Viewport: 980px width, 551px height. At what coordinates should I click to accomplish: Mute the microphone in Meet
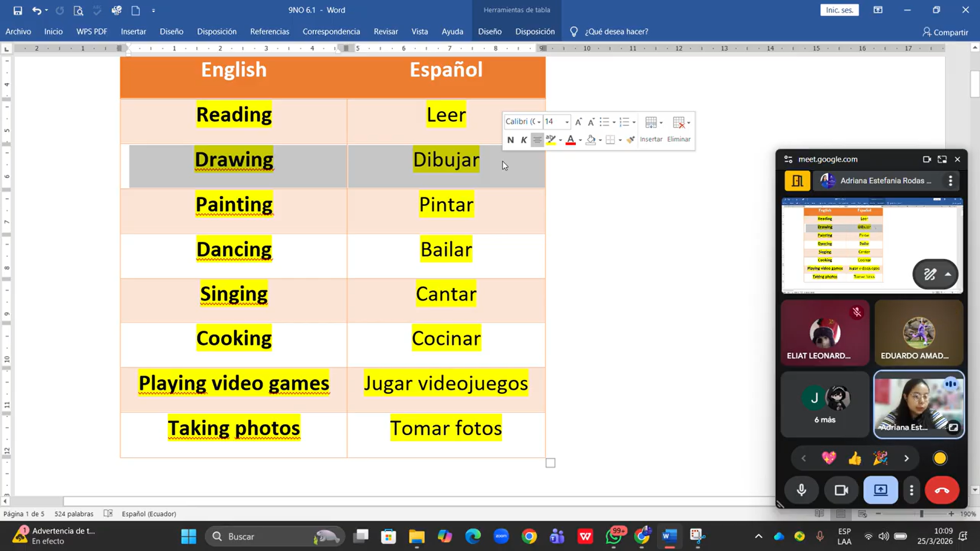coord(801,490)
